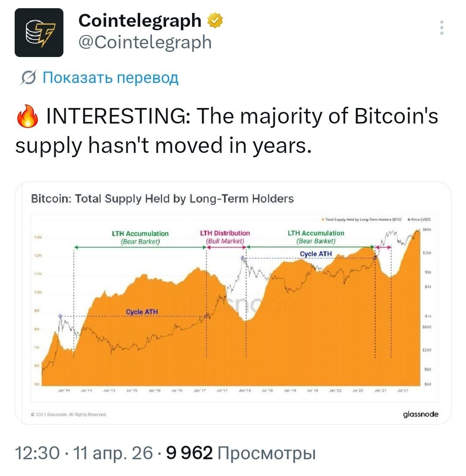This screenshot has height=476, width=466.
Task: Click the 12:30 timestamp
Action: [x=37, y=454]
